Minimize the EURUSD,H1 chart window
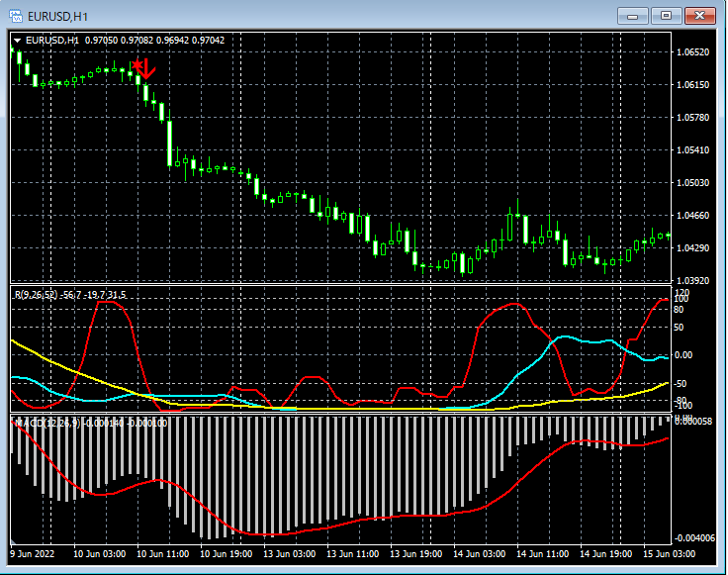The height and width of the screenshot is (575, 728). [632, 16]
